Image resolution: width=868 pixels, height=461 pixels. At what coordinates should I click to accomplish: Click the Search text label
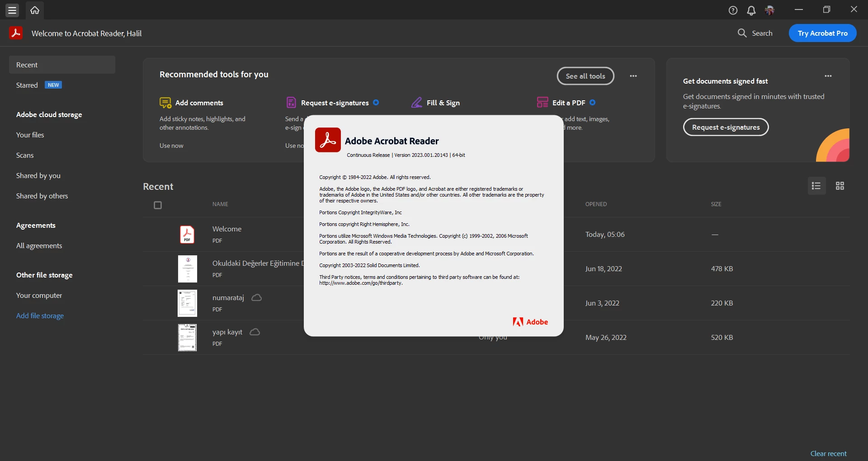tap(762, 33)
